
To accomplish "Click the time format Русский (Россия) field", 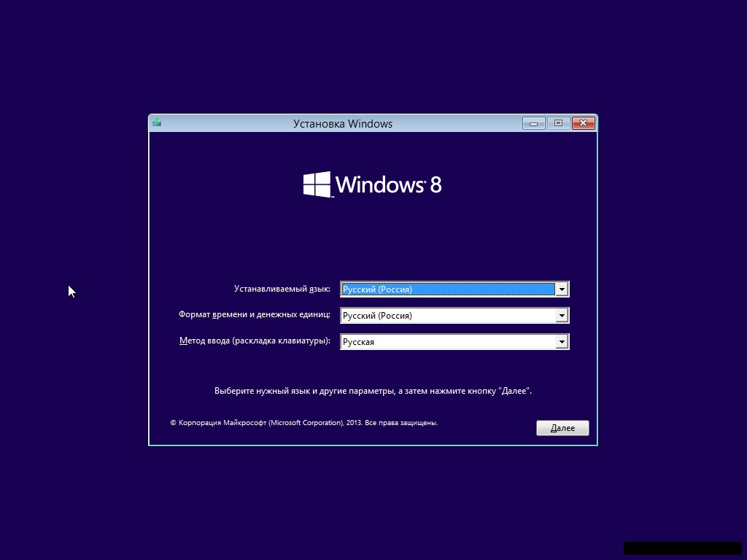I will pos(448,316).
